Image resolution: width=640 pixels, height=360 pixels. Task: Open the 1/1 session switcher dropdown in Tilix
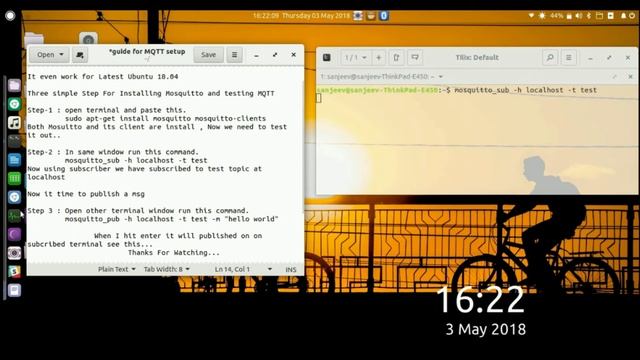(x=356, y=58)
